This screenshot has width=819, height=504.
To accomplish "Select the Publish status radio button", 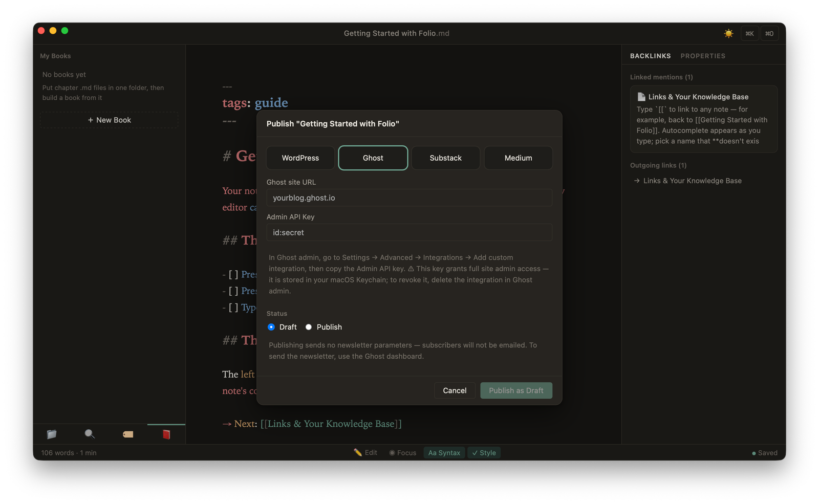I will click(309, 327).
